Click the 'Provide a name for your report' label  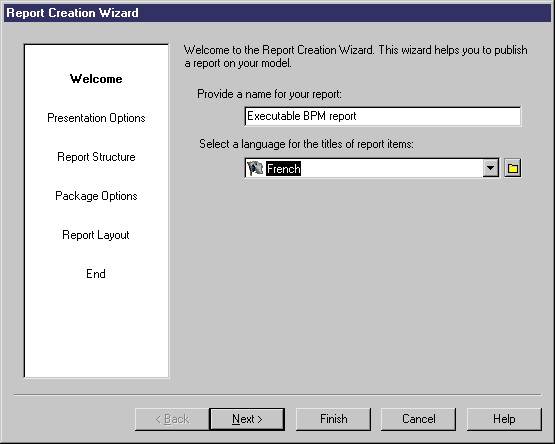(x=269, y=94)
